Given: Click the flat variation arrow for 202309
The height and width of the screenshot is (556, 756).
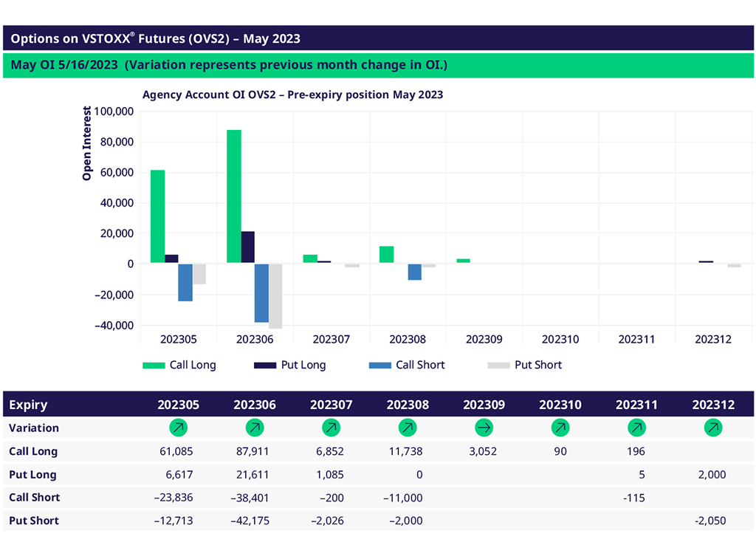Looking at the screenshot, I should (484, 428).
